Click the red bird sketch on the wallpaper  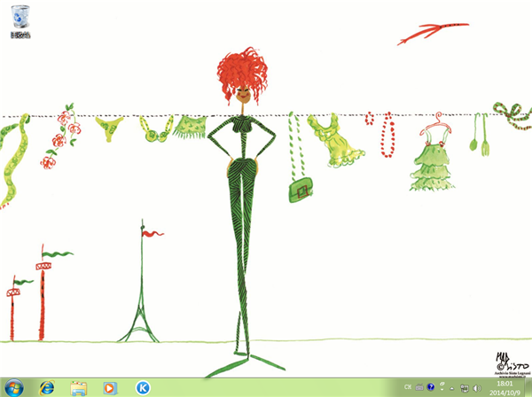tap(420, 35)
